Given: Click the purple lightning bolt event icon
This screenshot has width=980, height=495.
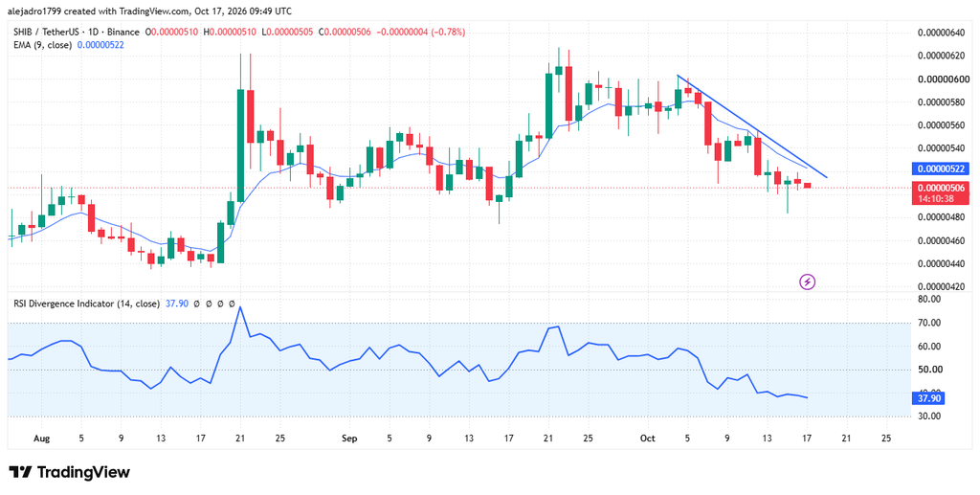Looking at the screenshot, I should click(x=808, y=281).
